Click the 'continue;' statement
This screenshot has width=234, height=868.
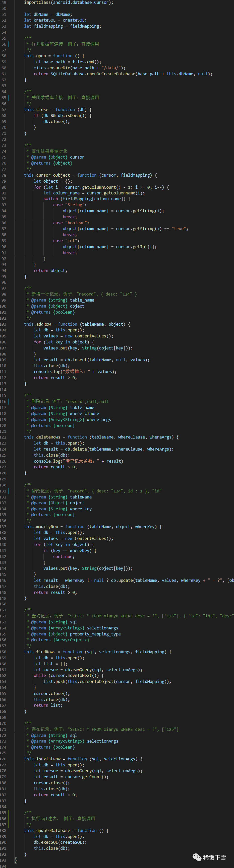64,557
